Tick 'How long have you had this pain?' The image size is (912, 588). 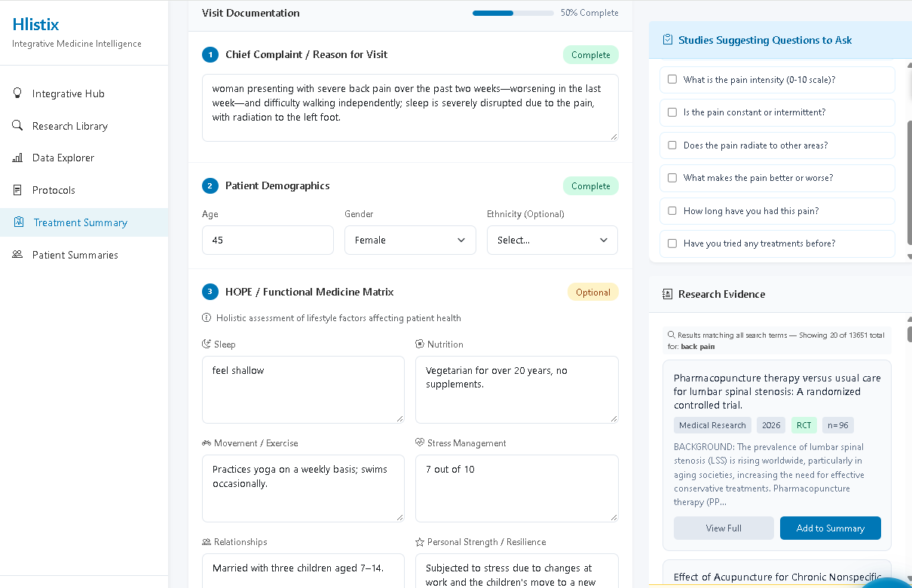pyautogui.click(x=672, y=211)
